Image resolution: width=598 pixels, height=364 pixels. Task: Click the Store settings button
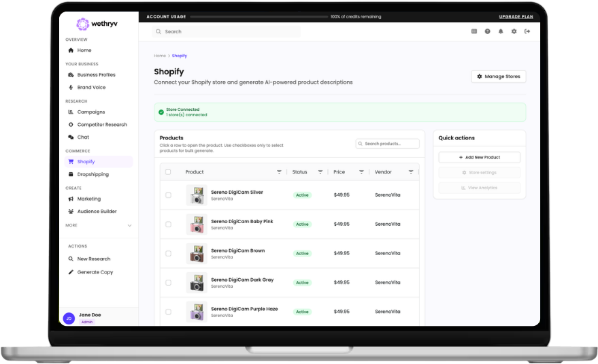click(480, 172)
